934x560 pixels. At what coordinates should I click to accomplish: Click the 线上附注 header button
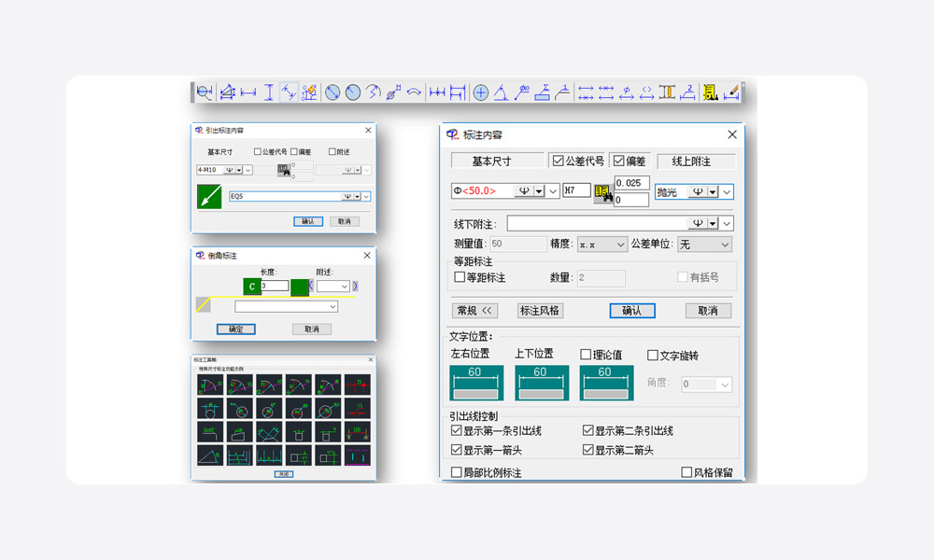(x=696, y=161)
